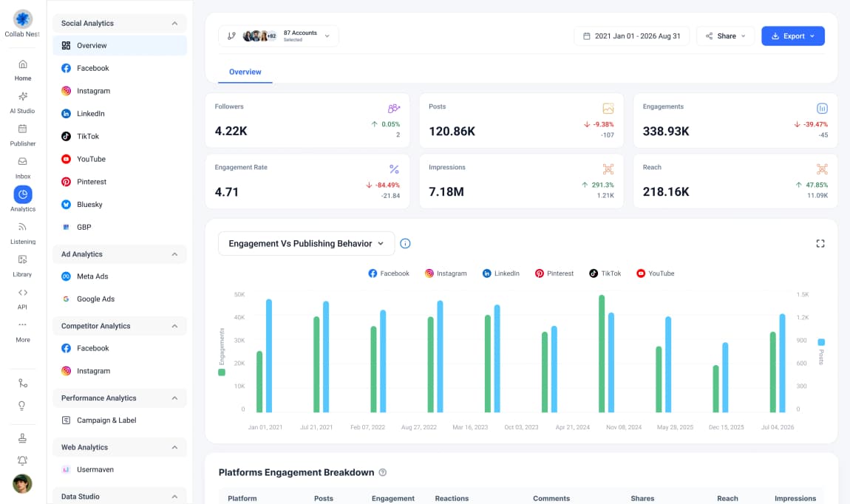Switch to the Overview tab

(245, 72)
